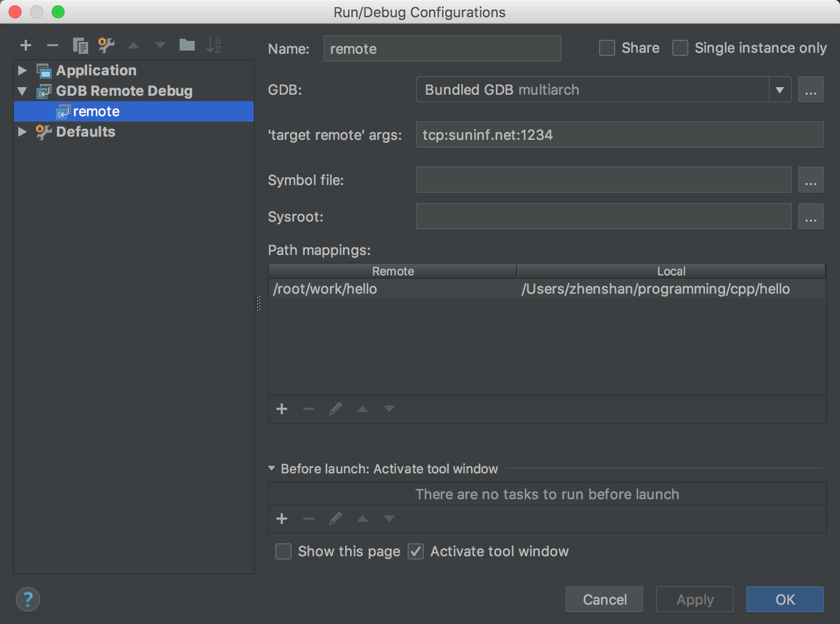Image resolution: width=840 pixels, height=624 pixels.
Task: Add a new path mapping
Action: coord(282,409)
